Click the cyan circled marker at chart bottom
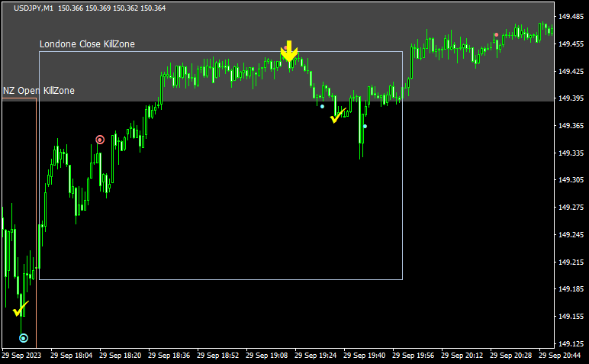This screenshot has height=364, width=589. pyautogui.click(x=24, y=337)
